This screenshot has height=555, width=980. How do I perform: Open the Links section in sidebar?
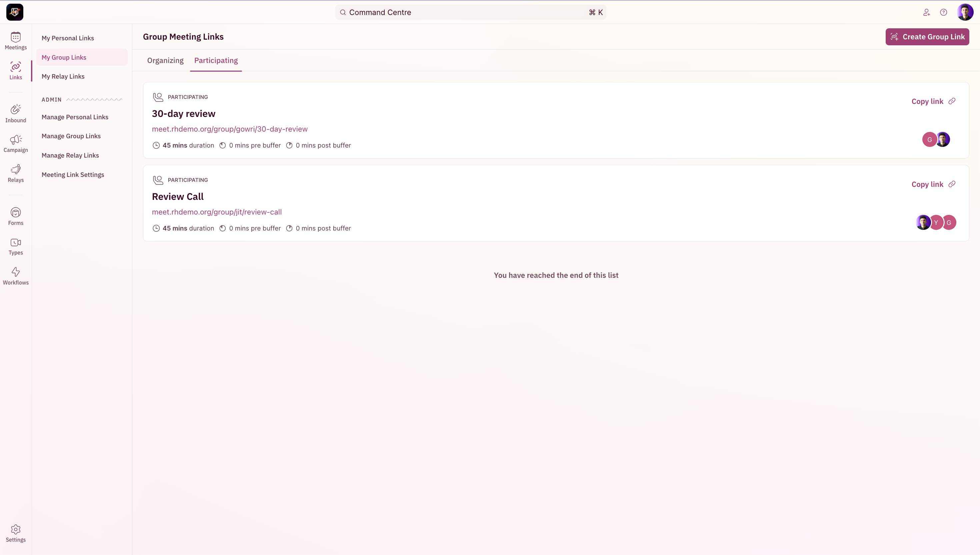click(x=16, y=71)
